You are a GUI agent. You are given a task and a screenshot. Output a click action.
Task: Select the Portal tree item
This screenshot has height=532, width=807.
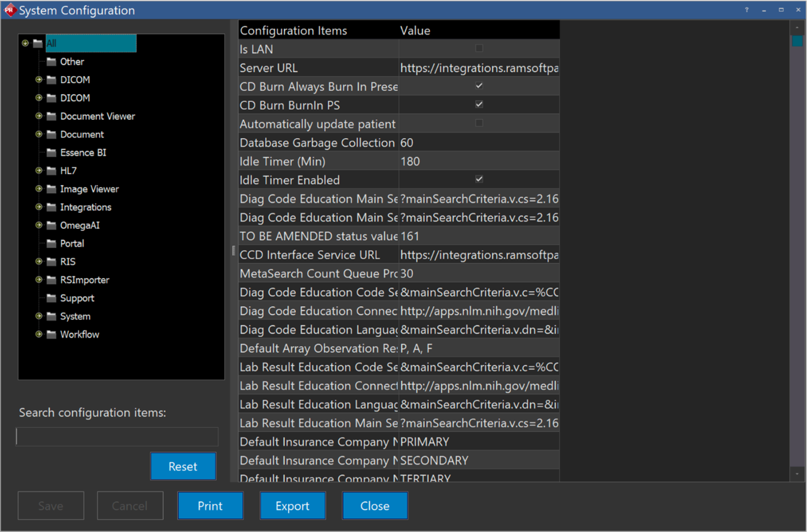click(x=71, y=243)
